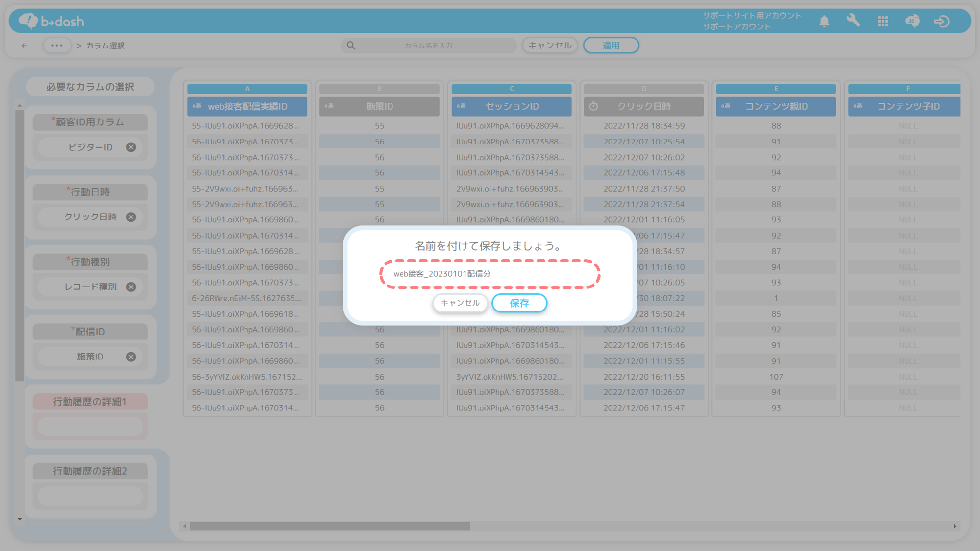Click the 保存 button in dialog
This screenshot has width=980, height=551.
click(519, 303)
